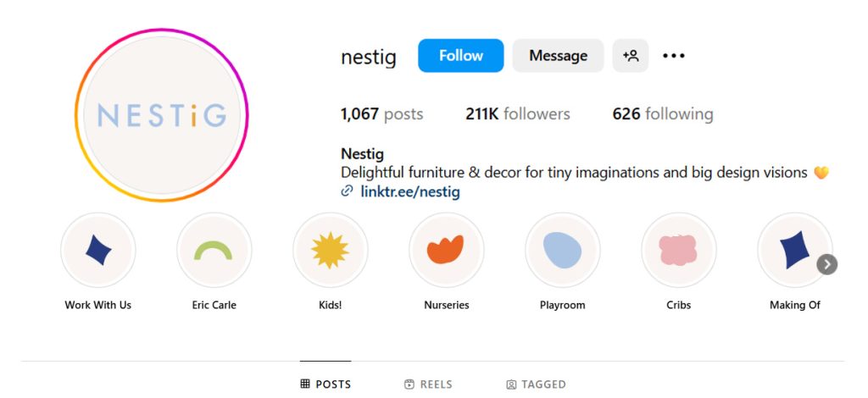Open the Nurseries highlight orange icon
Image resolution: width=868 pixels, height=398 pixels.
coord(446,250)
